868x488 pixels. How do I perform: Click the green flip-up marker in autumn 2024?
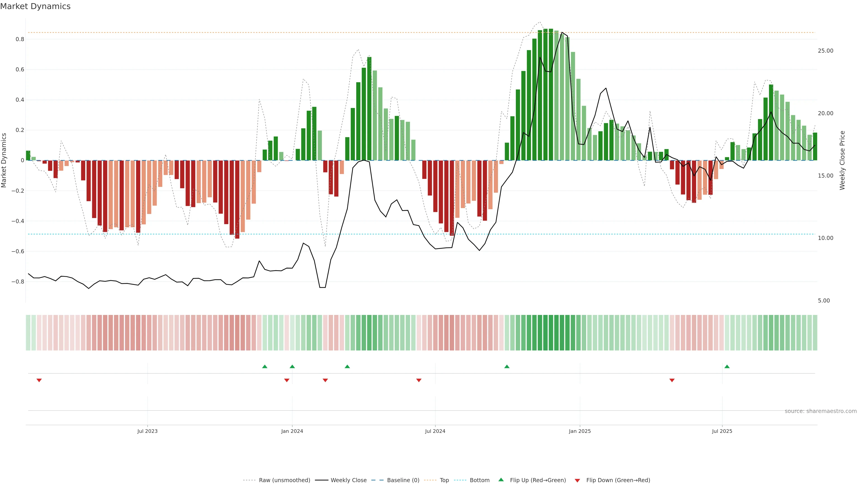[x=507, y=366]
